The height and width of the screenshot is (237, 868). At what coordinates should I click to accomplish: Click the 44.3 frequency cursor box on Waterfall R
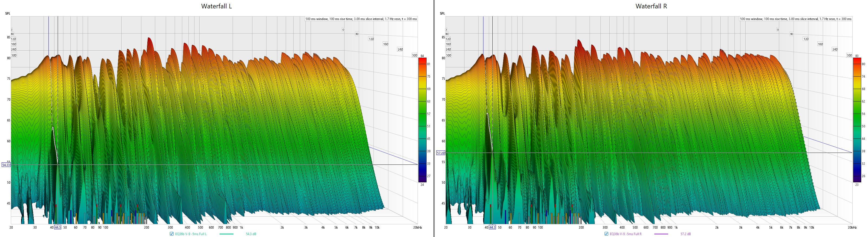pyautogui.click(x=492, y=227)
